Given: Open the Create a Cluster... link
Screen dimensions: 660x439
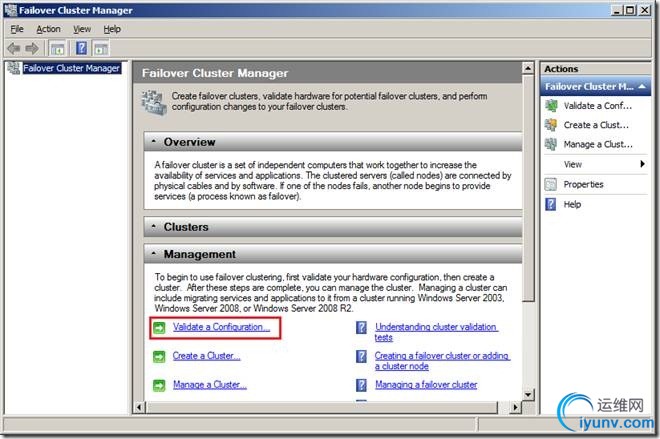Looking at the screenshot, I should 206,356.
